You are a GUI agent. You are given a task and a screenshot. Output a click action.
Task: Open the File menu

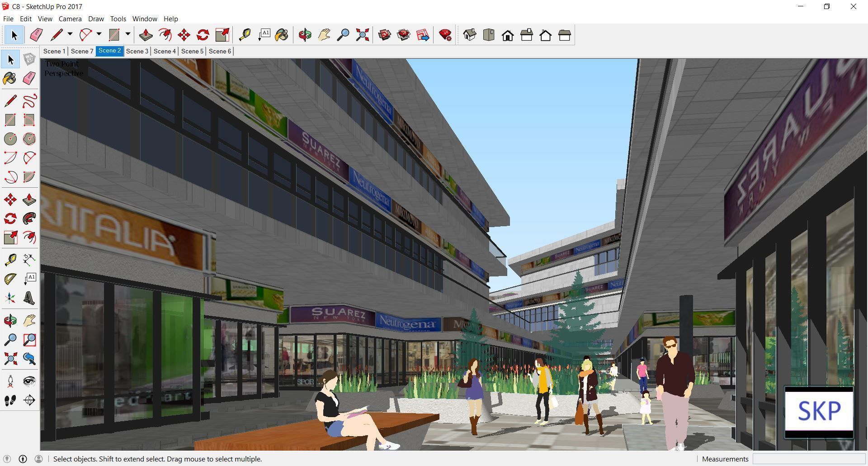click(x=8, y=19)
